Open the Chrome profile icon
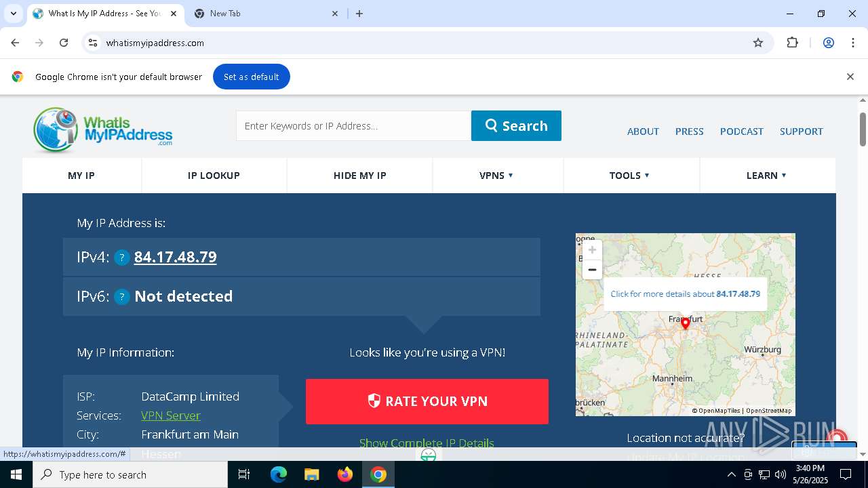Viewport: 868px width, 488px height. click(829, 43)
